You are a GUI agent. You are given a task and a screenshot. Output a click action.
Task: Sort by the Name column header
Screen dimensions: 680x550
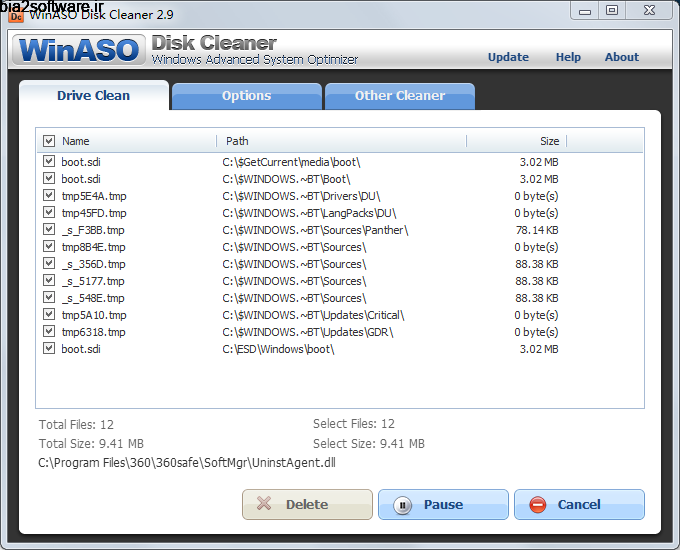tap(76, 141)
